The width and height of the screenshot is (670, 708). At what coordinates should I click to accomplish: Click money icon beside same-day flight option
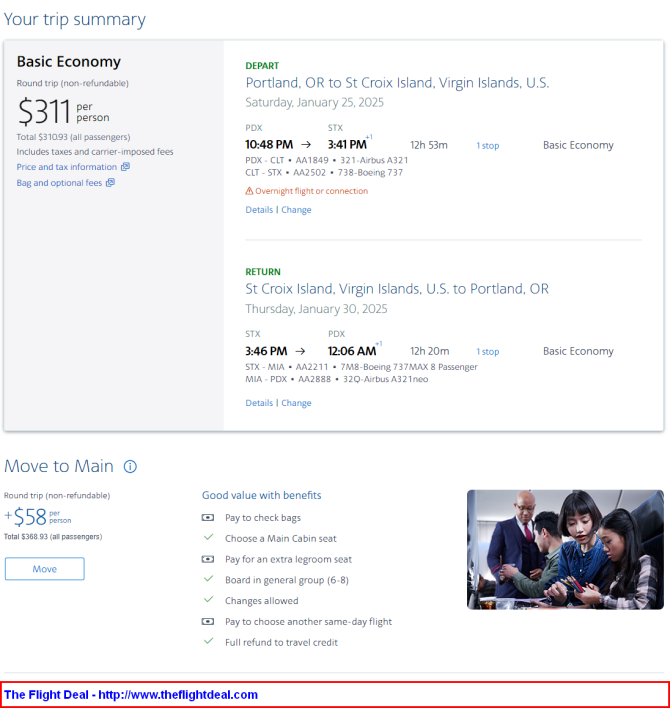[x=208, y=621]
